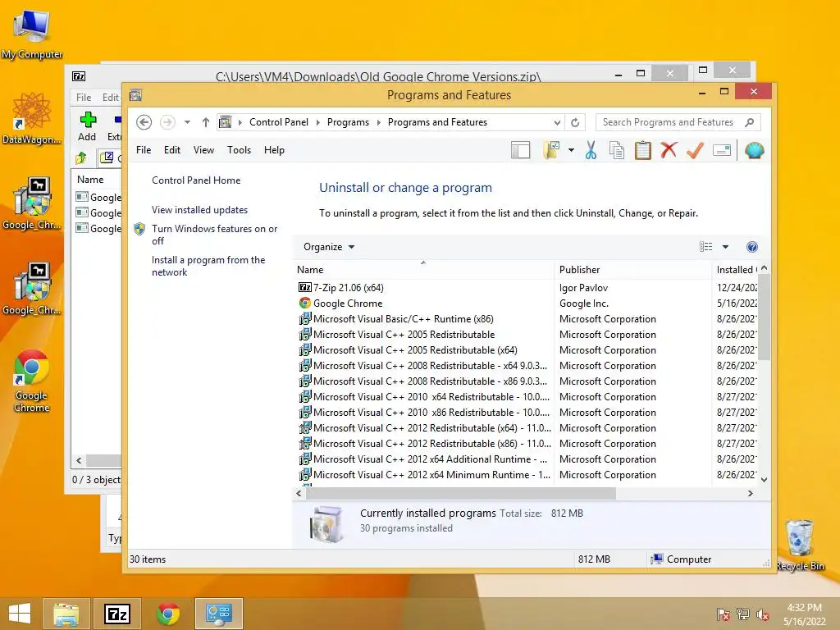Click the up-folder icon in 7-Zip window

tap(81, 157)
